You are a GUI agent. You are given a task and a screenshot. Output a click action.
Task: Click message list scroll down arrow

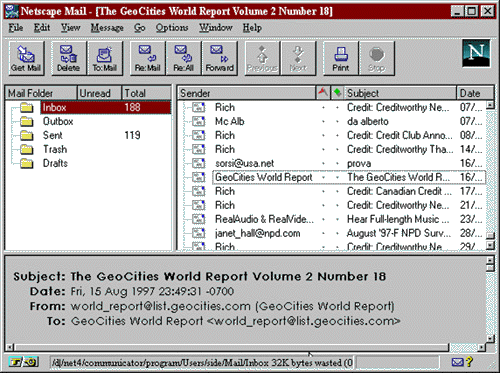pos(490,246)
